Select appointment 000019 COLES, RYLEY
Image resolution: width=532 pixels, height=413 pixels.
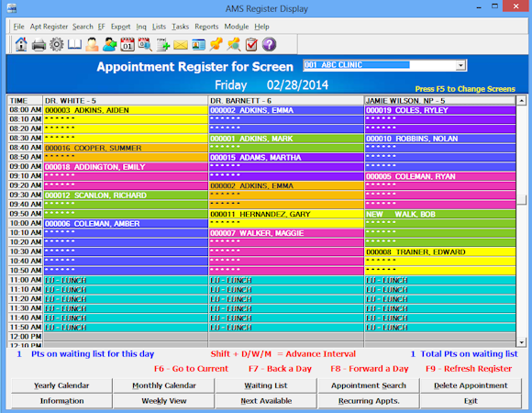click(x=440, y=110)
